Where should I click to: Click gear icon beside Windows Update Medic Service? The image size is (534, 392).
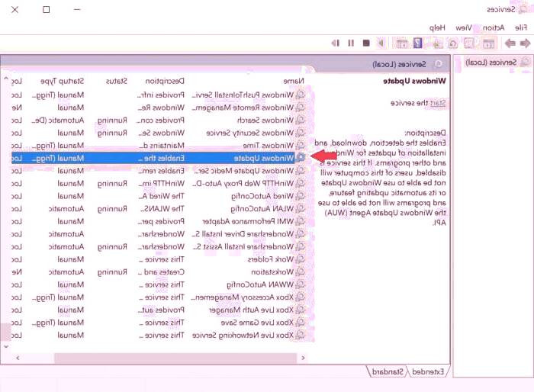[300, 171]
